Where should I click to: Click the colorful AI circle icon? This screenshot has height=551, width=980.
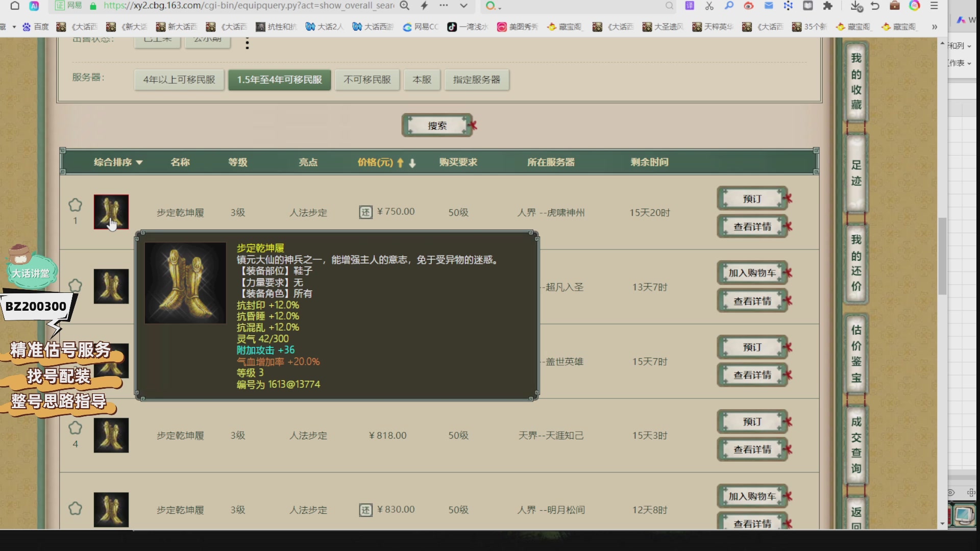click(915, 6)
